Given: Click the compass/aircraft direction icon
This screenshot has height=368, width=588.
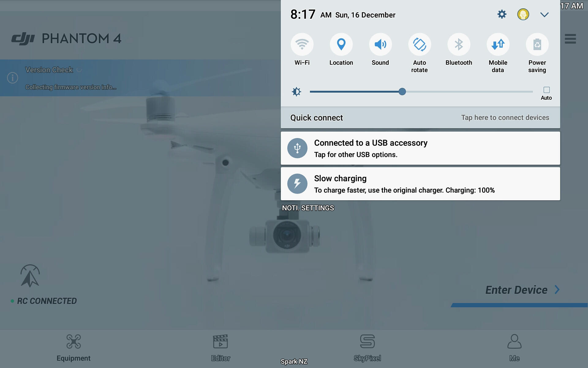Looking at the screenshot, I should point(30,276).
